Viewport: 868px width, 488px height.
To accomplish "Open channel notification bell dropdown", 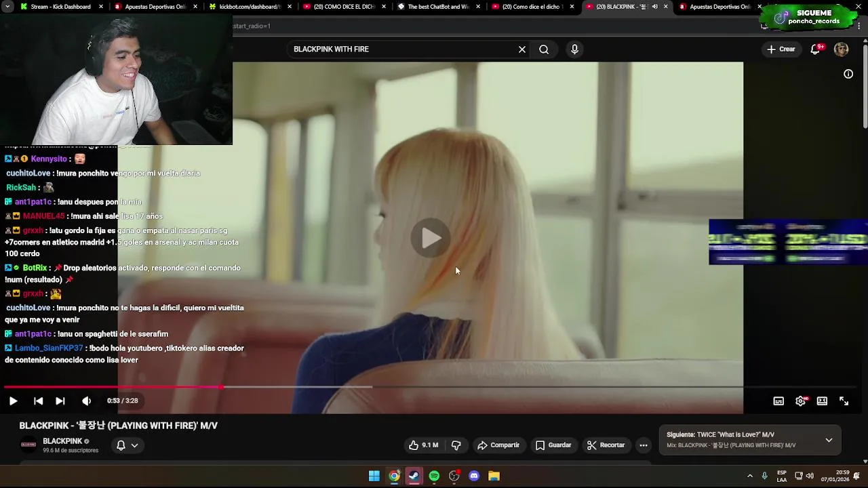I will [127, 445].
